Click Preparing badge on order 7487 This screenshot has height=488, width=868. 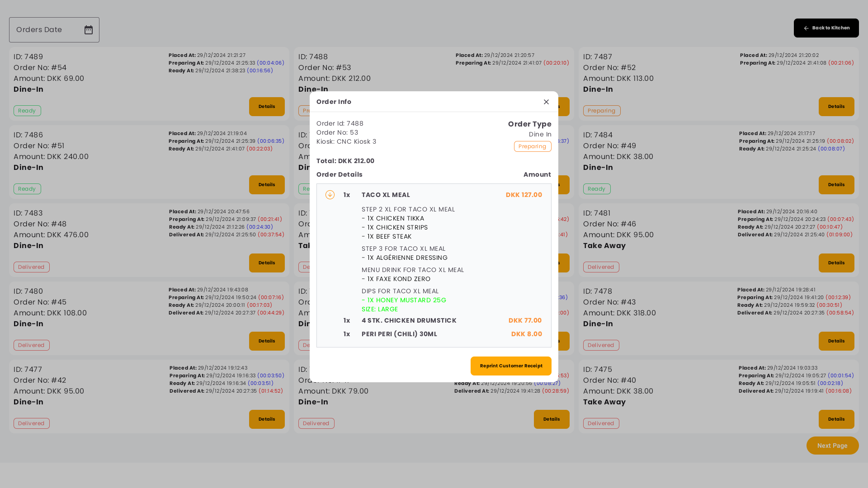tap(601, 111)
